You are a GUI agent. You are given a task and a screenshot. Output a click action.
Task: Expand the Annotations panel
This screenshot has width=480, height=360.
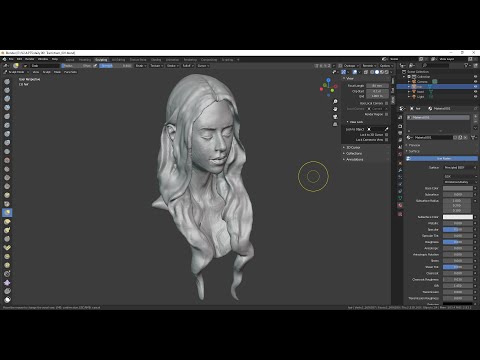coord(355,160)
